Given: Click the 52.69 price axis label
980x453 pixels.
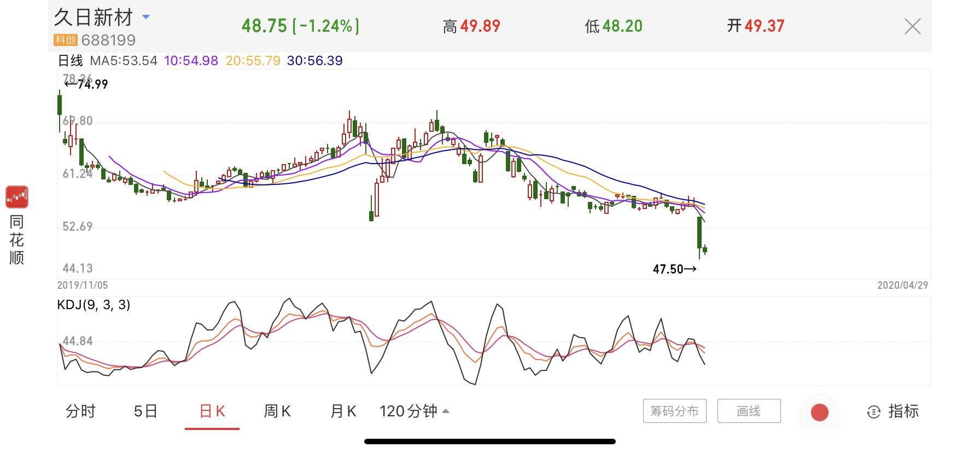Looking at the screenshot, I should pyautogui.click(x=78, y=226).
